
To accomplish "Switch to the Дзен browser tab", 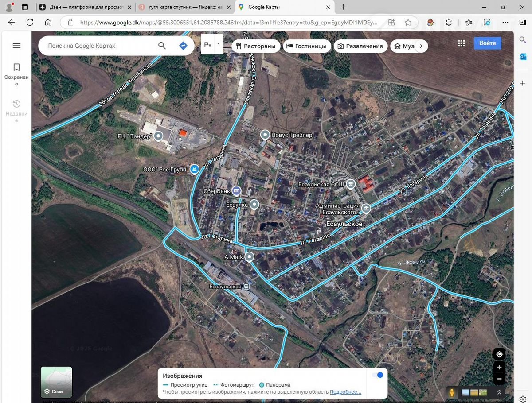I will pyautogui.click(x=84, y=7).
